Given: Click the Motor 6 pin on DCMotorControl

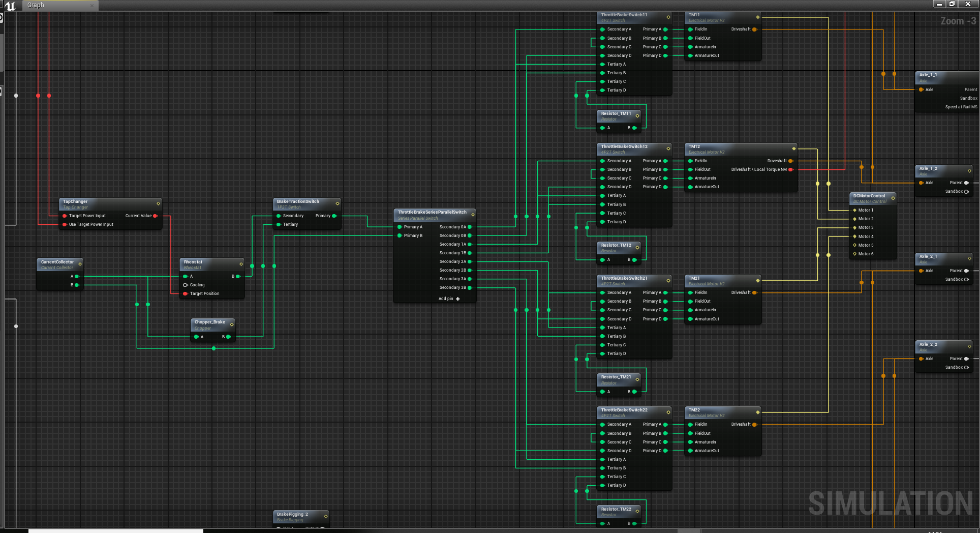Looking at the screenshot, I should pyautogui.click(x=854, y=254).
